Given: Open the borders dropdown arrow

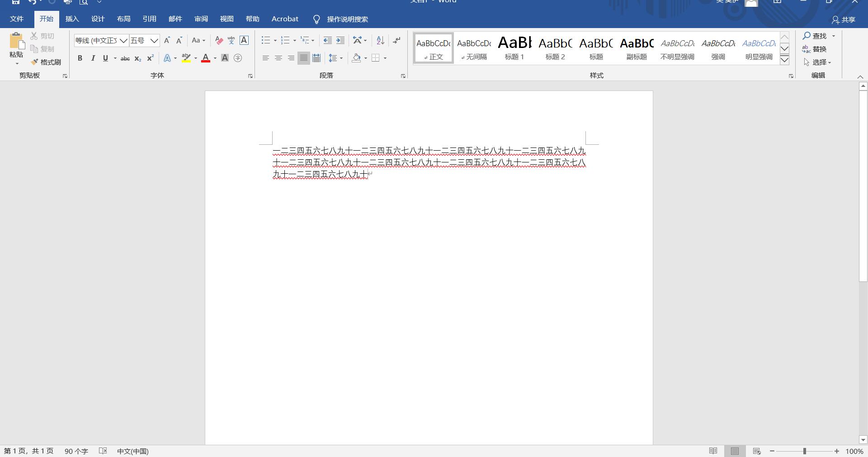Looking at the screenshot, I should (385, 58).
